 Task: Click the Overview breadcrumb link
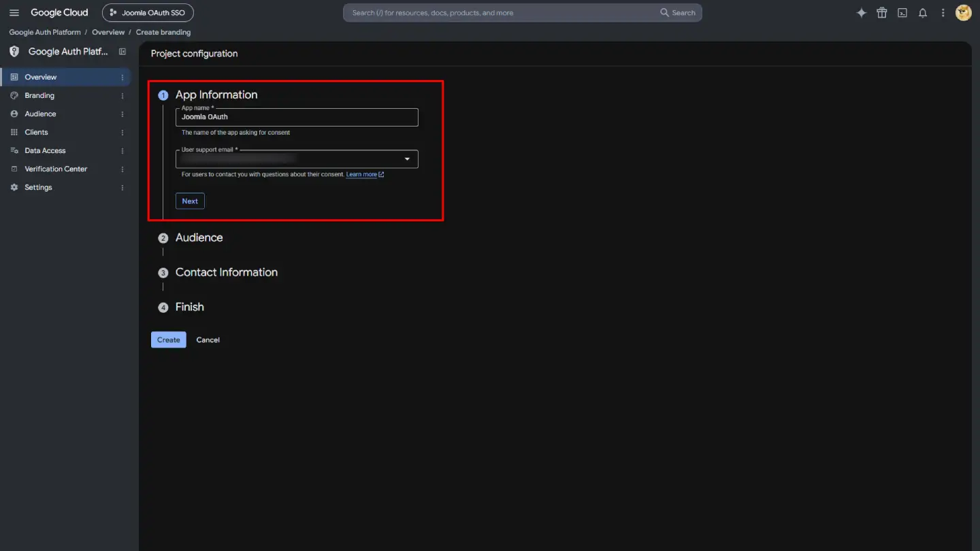tap(108, 33)
